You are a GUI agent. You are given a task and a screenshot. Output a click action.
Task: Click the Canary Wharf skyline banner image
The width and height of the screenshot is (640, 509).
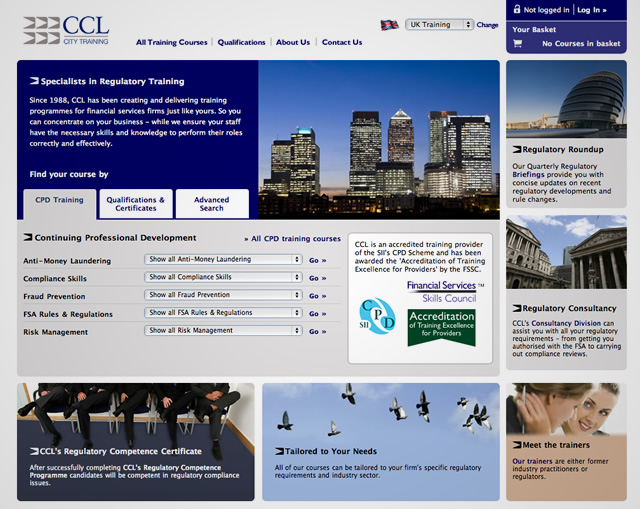coord(379,140)
